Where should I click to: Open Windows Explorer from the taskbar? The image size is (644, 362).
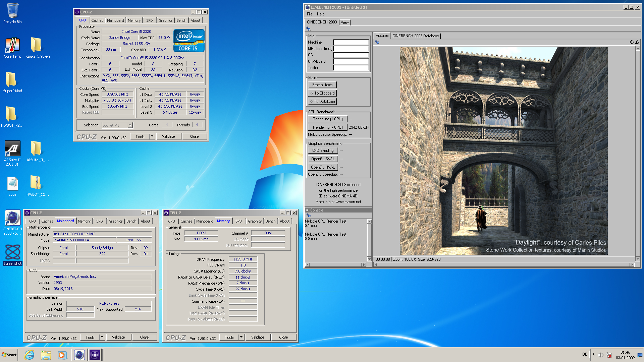(46, 355)
